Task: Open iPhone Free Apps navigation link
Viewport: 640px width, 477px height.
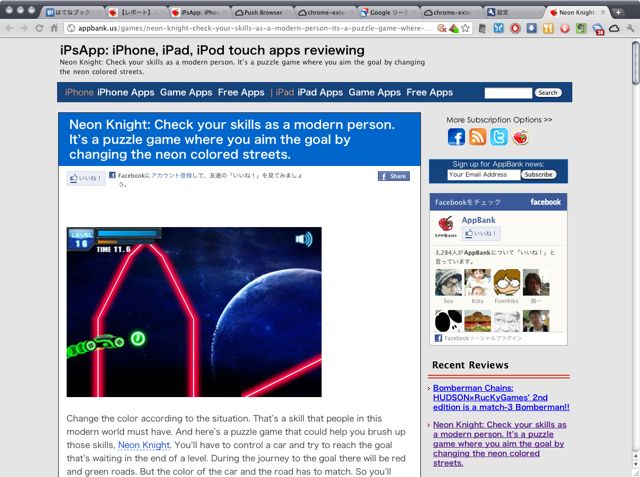Action: (241, 93)
